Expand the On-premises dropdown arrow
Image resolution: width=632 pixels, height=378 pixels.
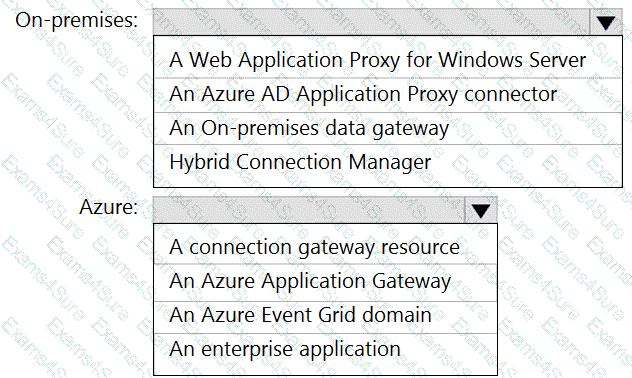click(x=606, y=22)
